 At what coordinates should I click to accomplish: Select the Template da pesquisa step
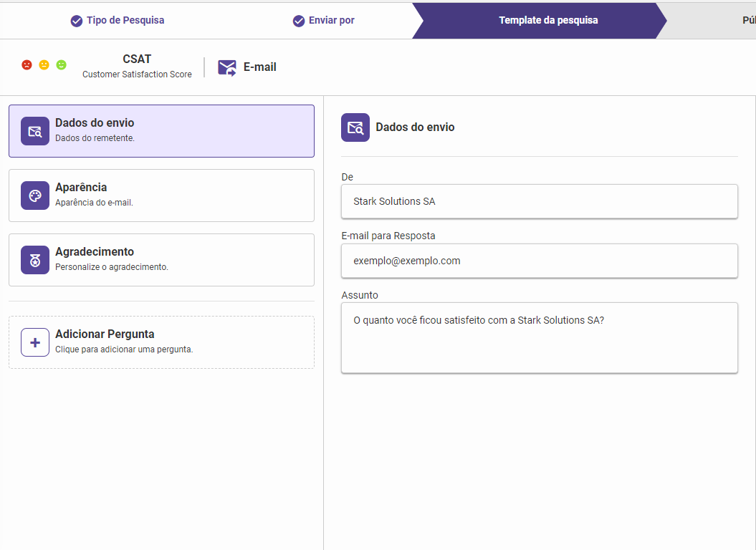tap(548, 20)
